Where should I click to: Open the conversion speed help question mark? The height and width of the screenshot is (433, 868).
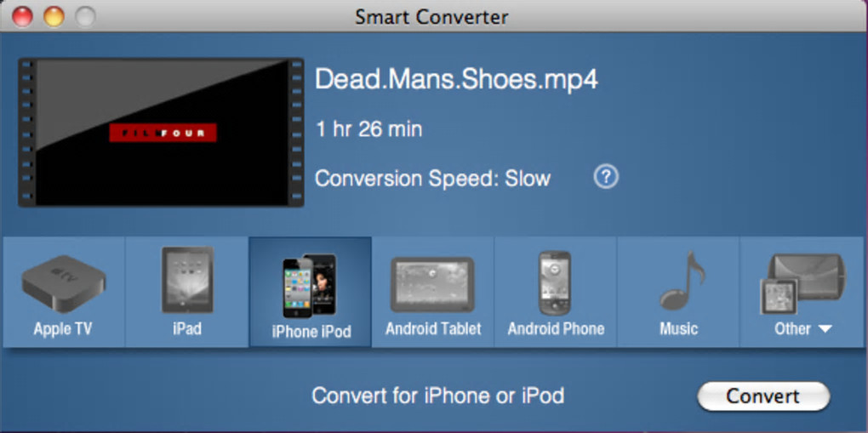pyautogui.click(x=606, y=177)
